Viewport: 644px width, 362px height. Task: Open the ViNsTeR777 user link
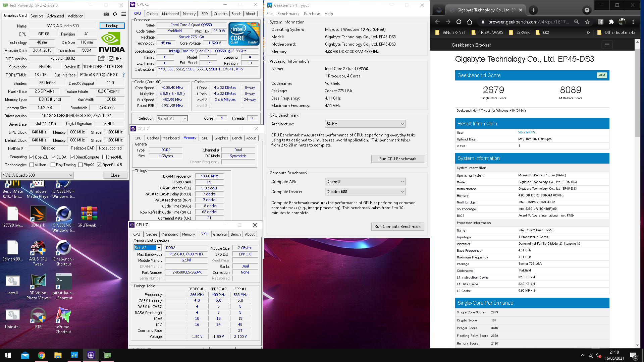coord(527,132)
